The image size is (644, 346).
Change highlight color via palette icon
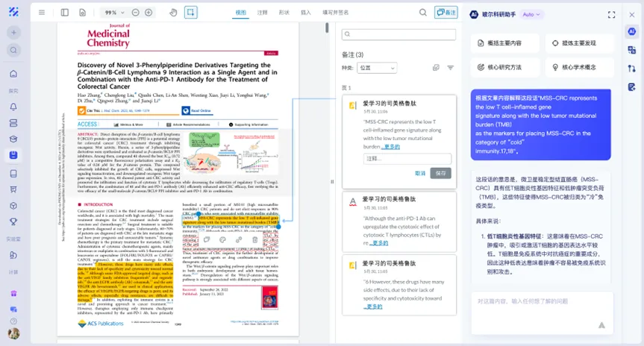[222, 239]
